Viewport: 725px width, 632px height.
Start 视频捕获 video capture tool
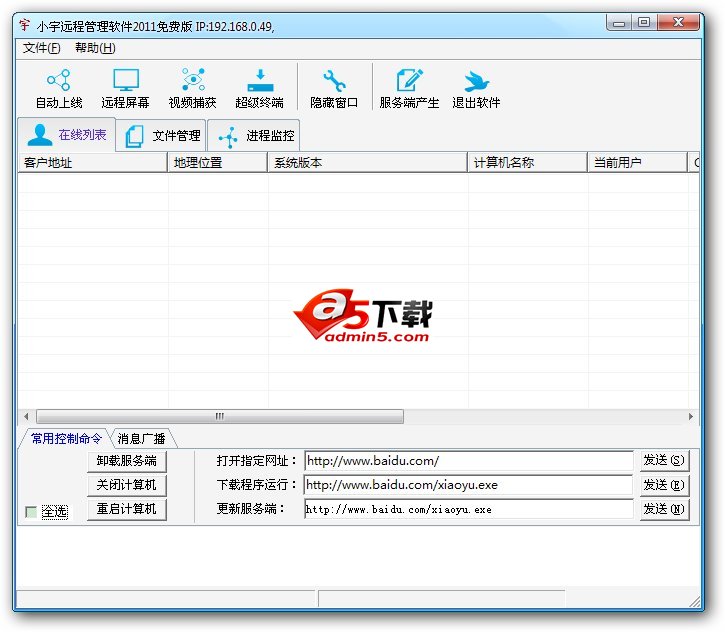pyautogui.click(x=192, y=89)
